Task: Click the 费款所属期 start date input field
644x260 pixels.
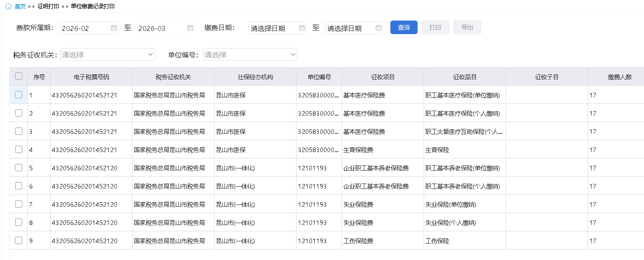Action: [x=85, y=28]
